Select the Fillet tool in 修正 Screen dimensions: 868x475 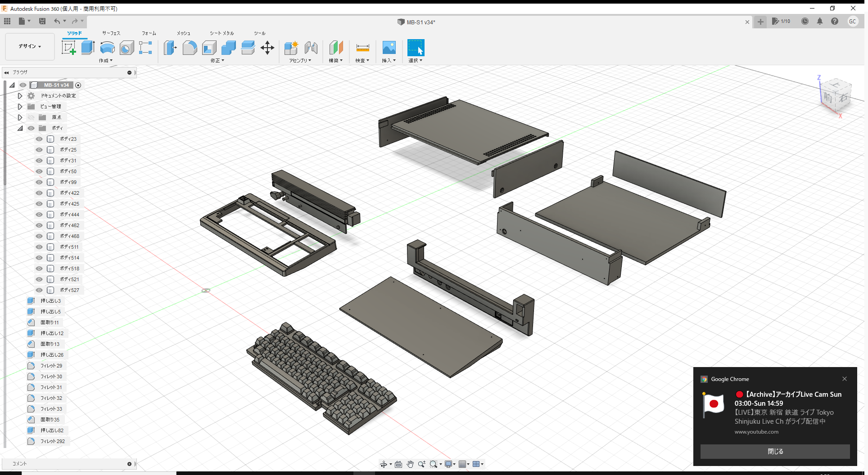tap(190, 47)
